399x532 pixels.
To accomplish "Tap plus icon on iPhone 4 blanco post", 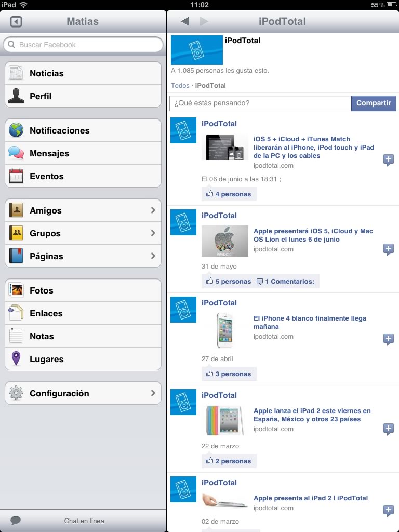I will [389, 339].
